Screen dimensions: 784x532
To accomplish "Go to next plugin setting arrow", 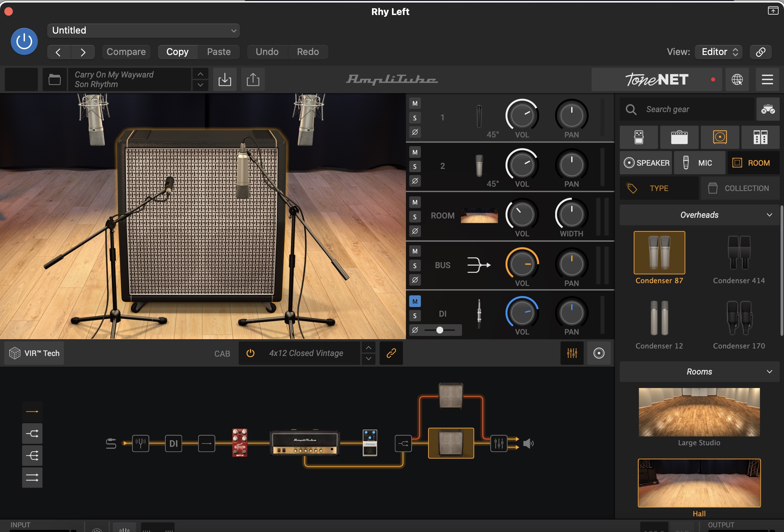I will click(83, 52).
